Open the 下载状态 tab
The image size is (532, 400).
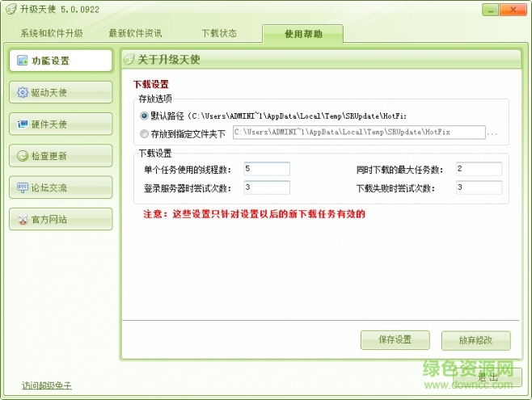coord(219,34)
